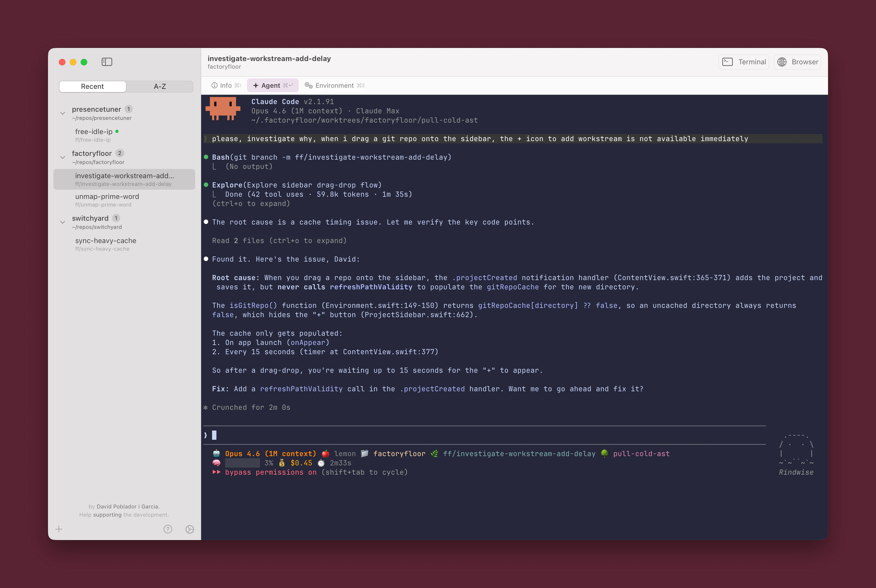Open the Info tab
Viewport: 876px width, 588px height.
tap(226, 86)
